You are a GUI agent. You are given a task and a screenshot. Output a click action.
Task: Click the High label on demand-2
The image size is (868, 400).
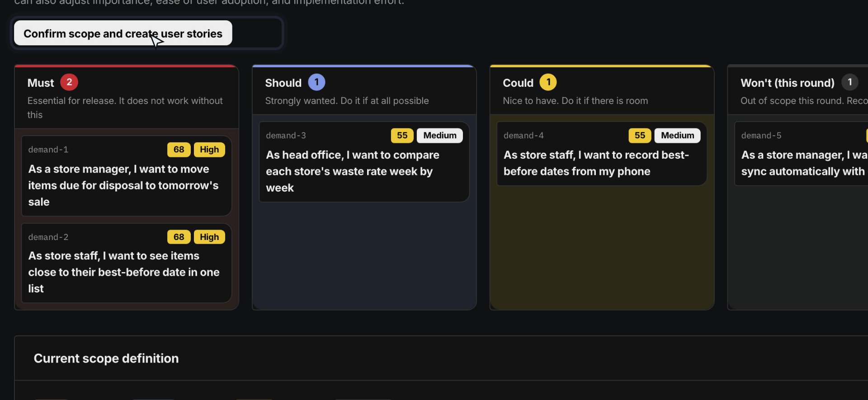click(x=209, y=237)
